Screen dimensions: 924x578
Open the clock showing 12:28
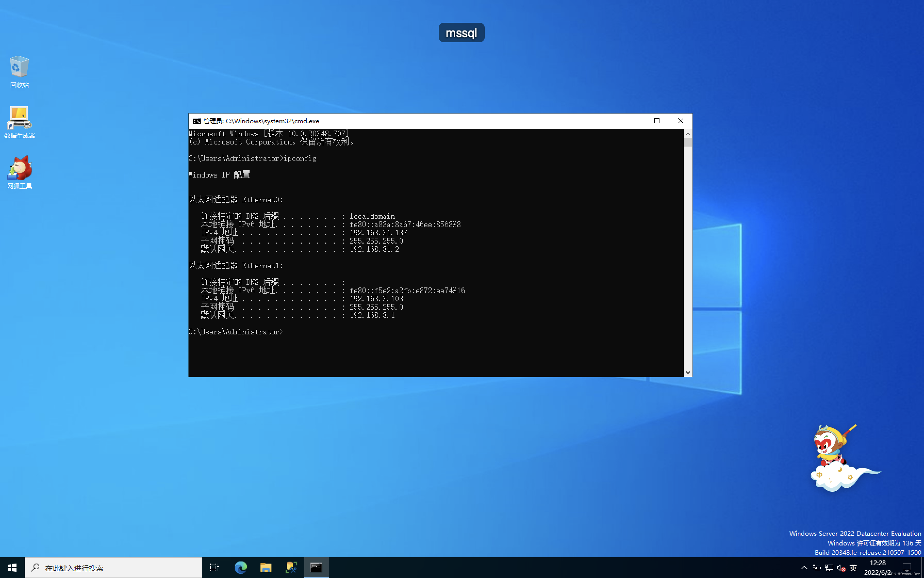point(878,568)
